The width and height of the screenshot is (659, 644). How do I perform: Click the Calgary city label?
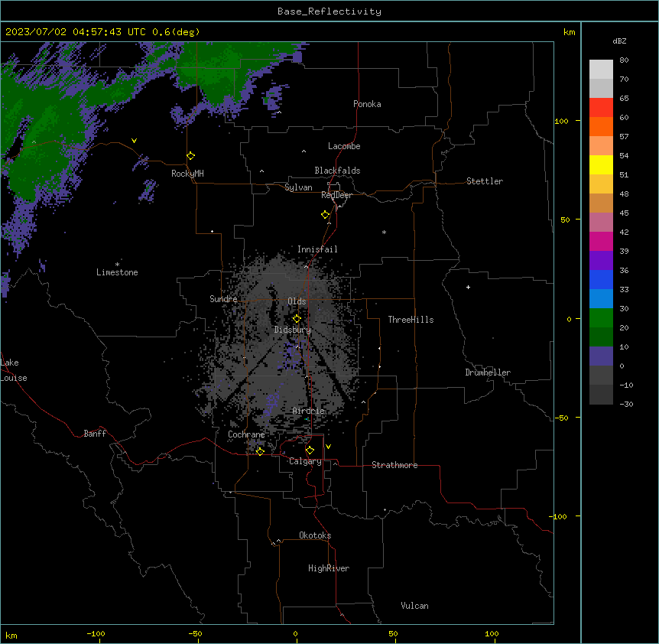(305, 461)
